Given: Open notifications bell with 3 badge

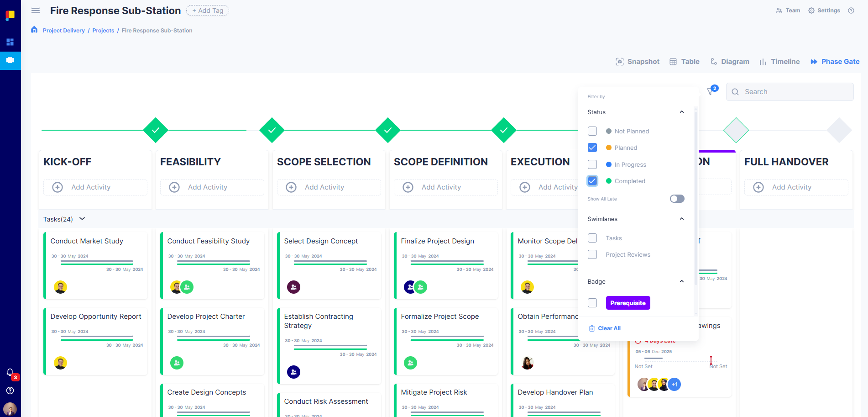Looking at the screenshot, I should (x=10, y=373).
